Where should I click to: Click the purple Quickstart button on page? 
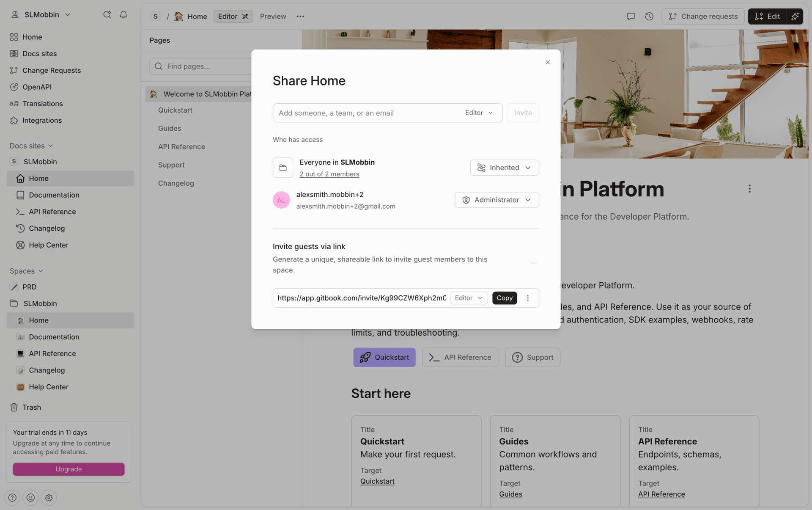coord(384,357)
